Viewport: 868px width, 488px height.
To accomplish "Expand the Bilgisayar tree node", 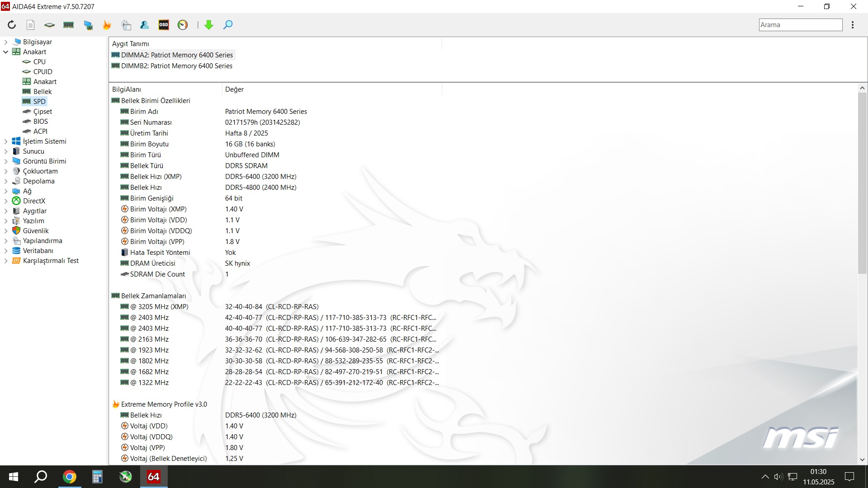I will point(6,42).
